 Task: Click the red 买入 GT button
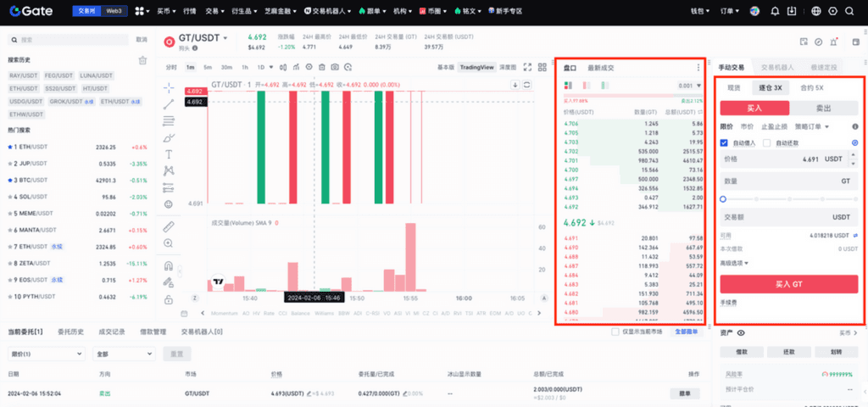coord(789,284)
